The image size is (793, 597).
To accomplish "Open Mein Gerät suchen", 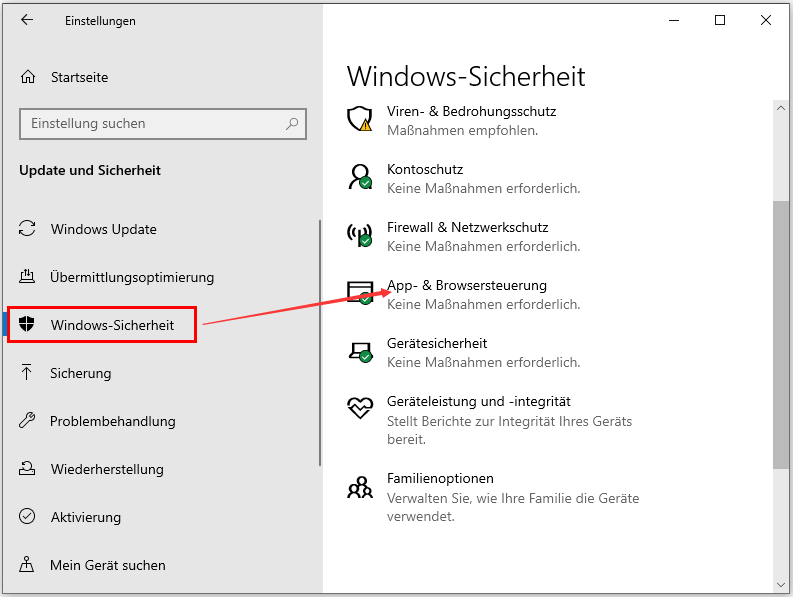I will pyautogui.click(x=108, y=565).
